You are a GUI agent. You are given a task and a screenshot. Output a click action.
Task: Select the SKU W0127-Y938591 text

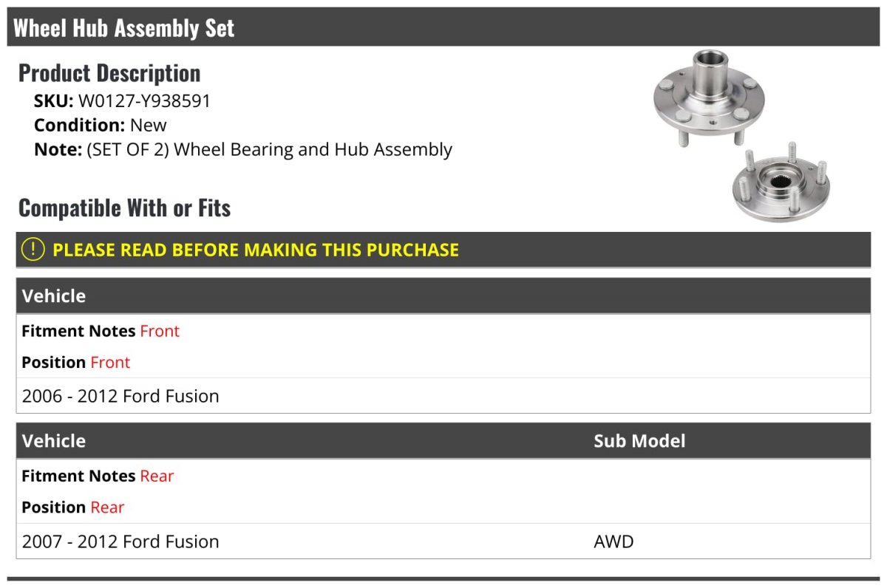(123, 101)
